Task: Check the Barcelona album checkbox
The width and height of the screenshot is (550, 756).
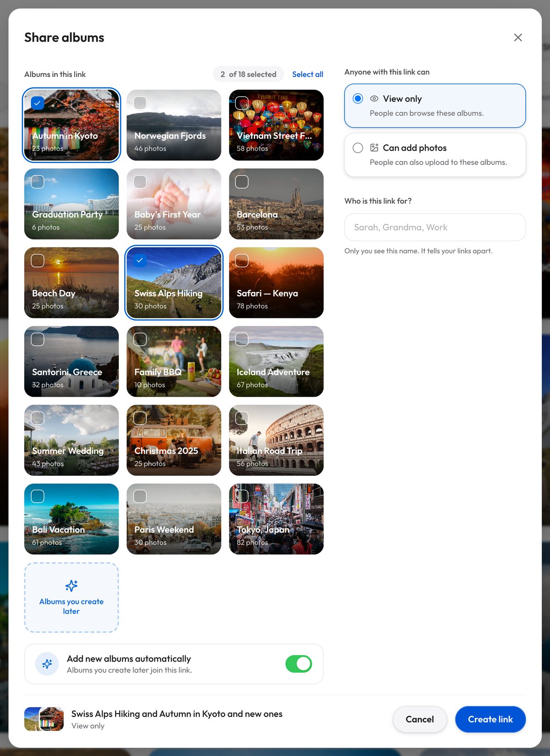Action: pos(242,181)
